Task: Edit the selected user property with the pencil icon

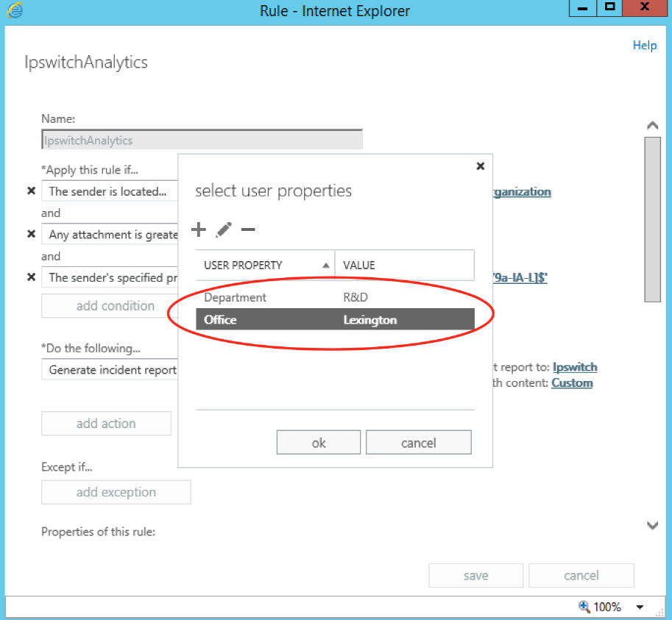Action: (224, 229)
